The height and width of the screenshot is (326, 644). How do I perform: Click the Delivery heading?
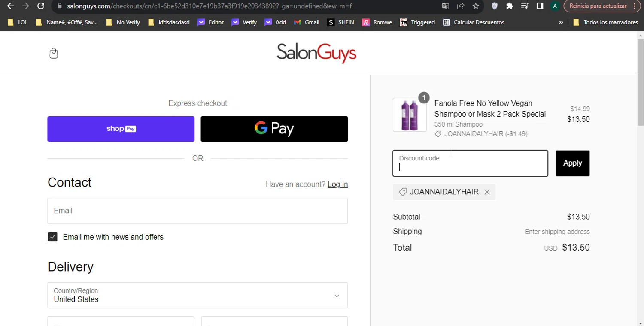pos(70,267)
